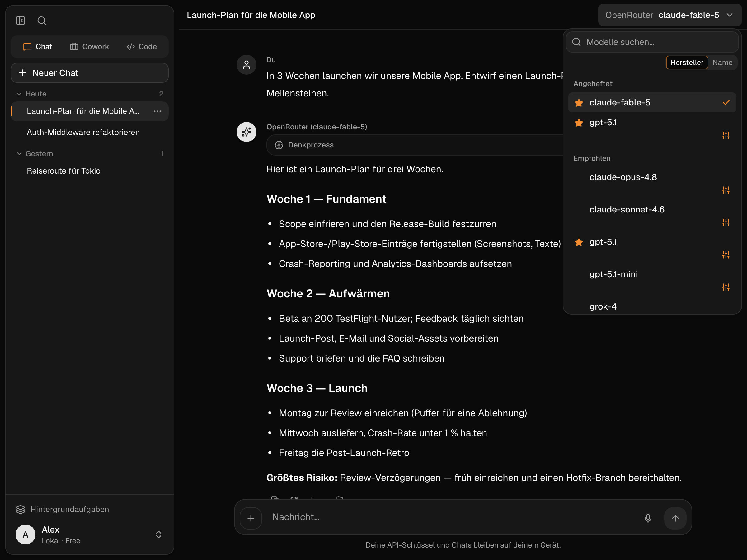The height and width of the screenshot is (560, 747).
Task: Click the user avatar next to Du
Action: [x=247, y=65]
